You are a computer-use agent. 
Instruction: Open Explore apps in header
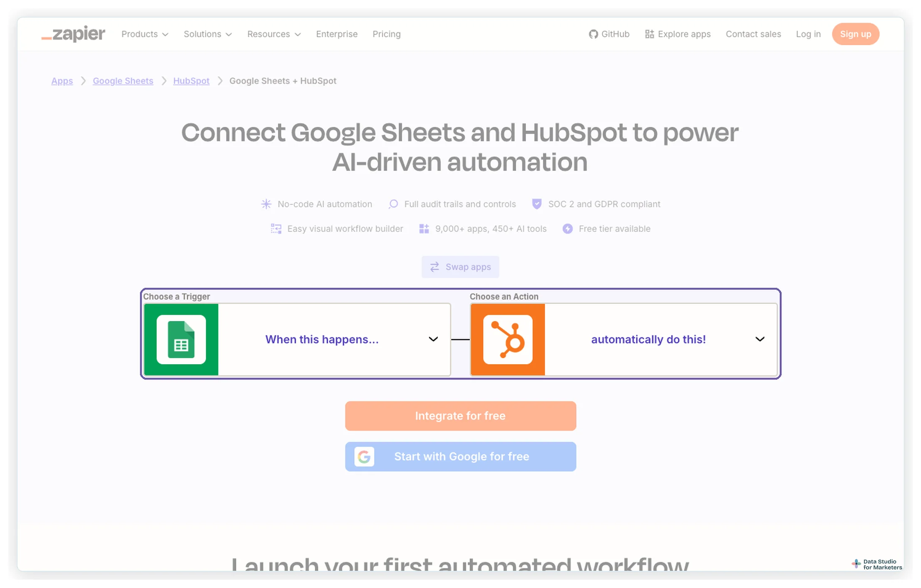pyautogui.click(x=678, y=34)
